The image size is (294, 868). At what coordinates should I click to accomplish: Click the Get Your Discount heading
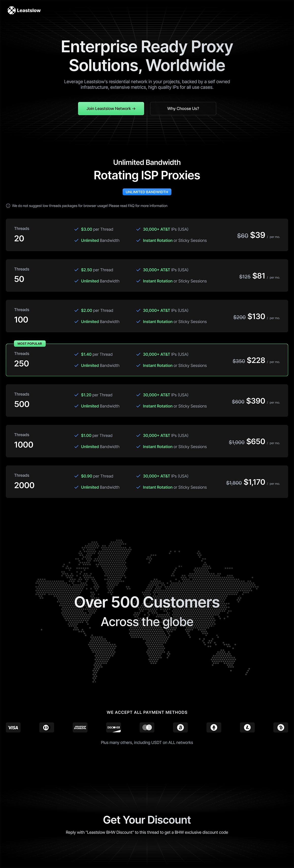[147, 820]
